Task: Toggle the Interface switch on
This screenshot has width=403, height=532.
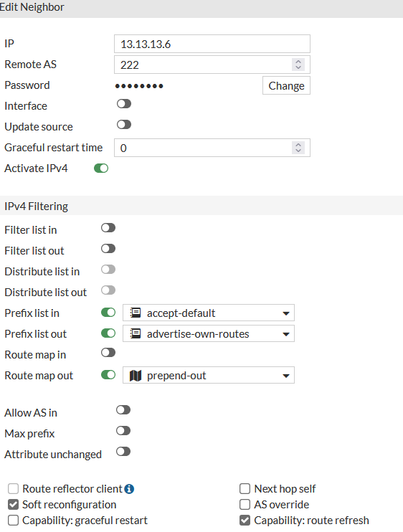Action: click(124, 104)
